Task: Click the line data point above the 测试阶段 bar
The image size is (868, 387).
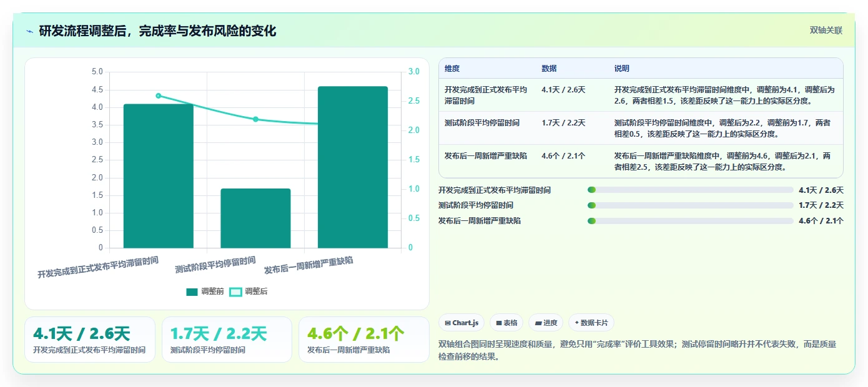Action: pos(255,119)
